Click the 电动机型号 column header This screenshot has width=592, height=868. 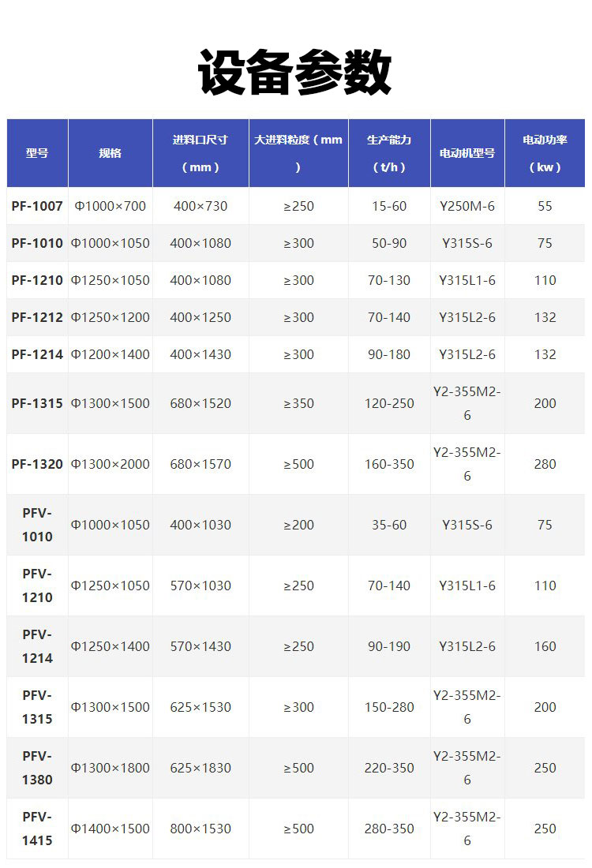point(467,153)
